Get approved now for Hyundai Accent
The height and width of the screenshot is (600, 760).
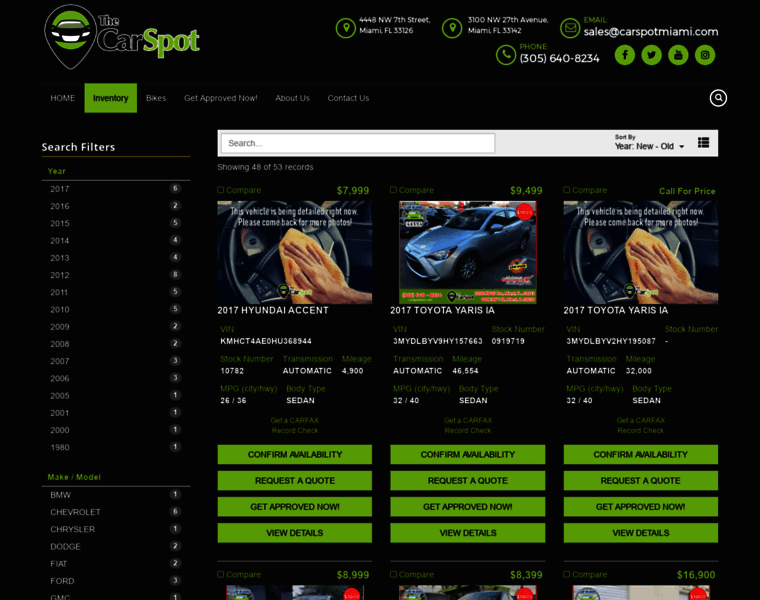coord(295,507)
